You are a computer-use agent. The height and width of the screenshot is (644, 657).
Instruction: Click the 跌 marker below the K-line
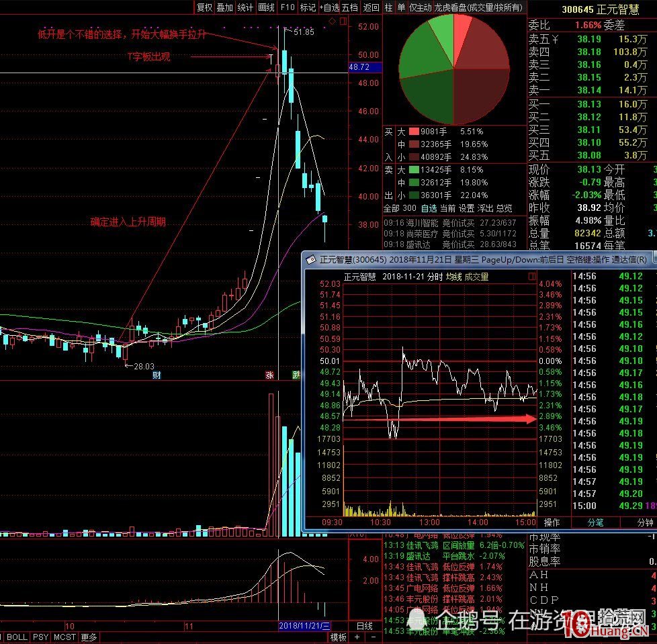click(x=296, y=375)
